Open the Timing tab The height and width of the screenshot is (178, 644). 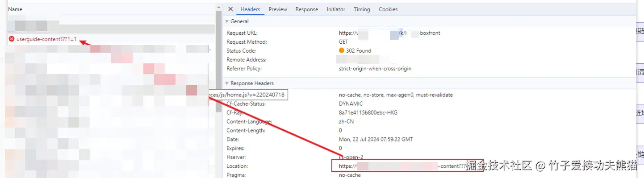point(362,9)
